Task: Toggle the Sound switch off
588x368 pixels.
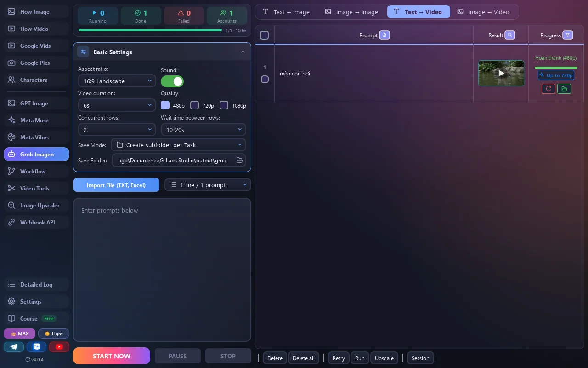Action: pyautogui.click(x=172, y=81)
